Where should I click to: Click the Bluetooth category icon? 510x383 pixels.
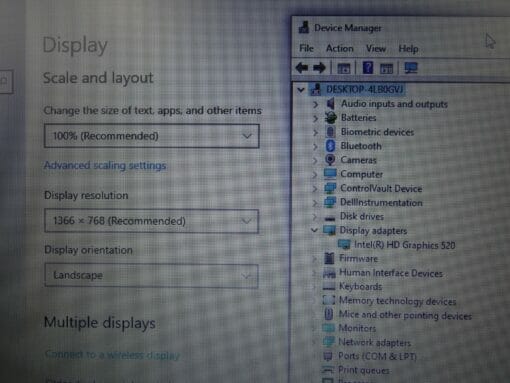click(330, 146)
